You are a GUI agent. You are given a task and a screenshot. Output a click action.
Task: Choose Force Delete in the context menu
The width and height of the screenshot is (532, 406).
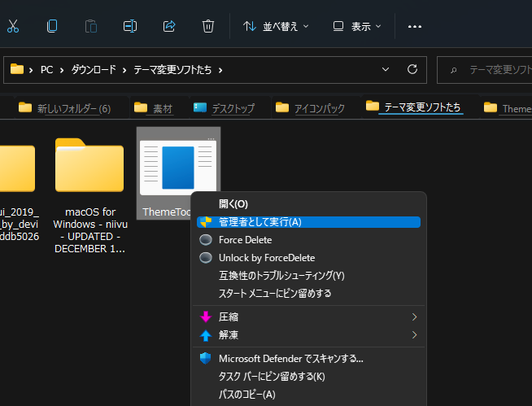(x=308, y=240)
